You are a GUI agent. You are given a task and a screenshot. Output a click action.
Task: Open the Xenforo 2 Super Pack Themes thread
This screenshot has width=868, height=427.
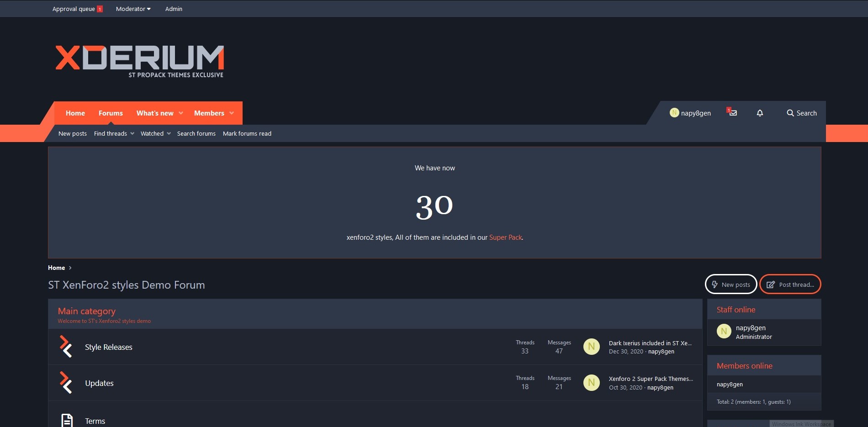[x=651, y=379]
